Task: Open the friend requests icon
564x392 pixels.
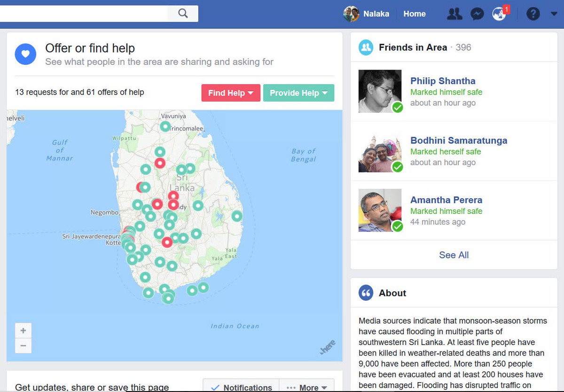Action: [x=454, y=14]
